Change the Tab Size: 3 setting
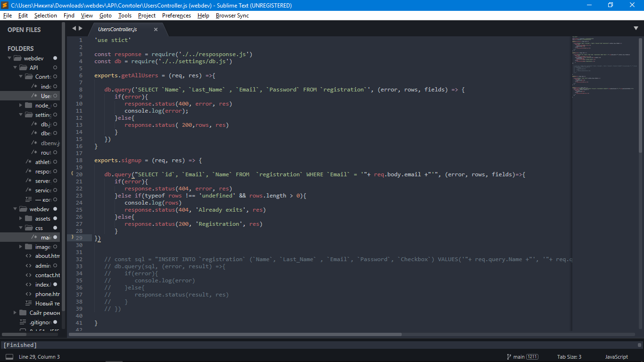Screen dimensions: 644x362 569,357
